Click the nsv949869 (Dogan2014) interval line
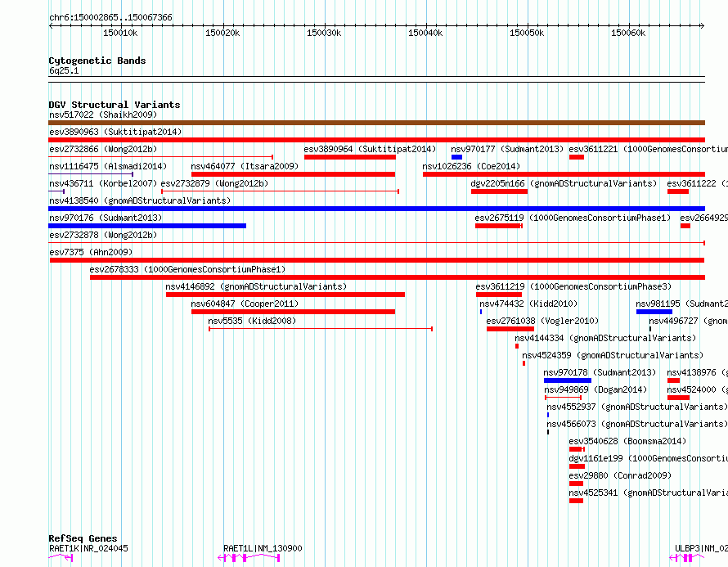 click(564, 398)
